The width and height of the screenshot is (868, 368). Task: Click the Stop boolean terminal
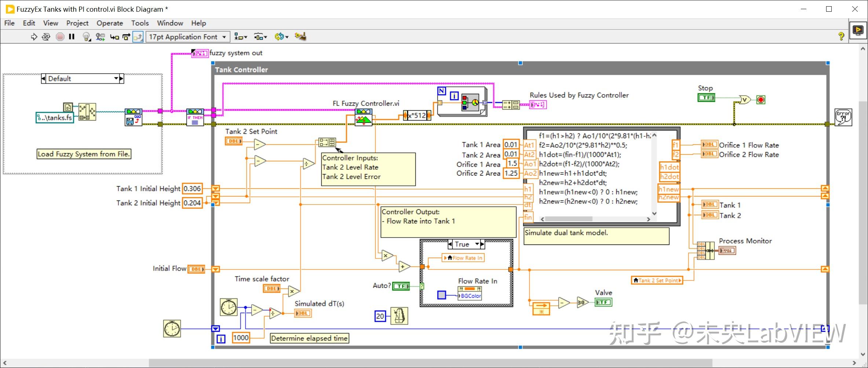pyautogui.click(x=706, y=97)
